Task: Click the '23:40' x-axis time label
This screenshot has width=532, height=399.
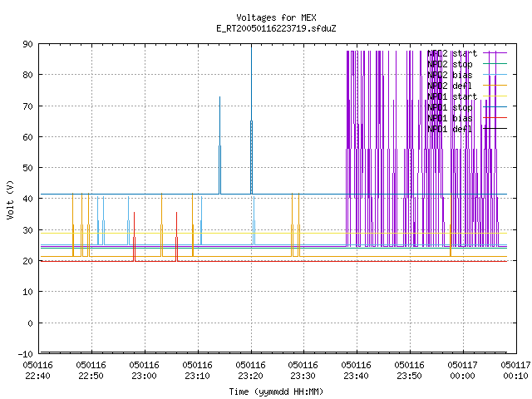Action: [357, 377]
